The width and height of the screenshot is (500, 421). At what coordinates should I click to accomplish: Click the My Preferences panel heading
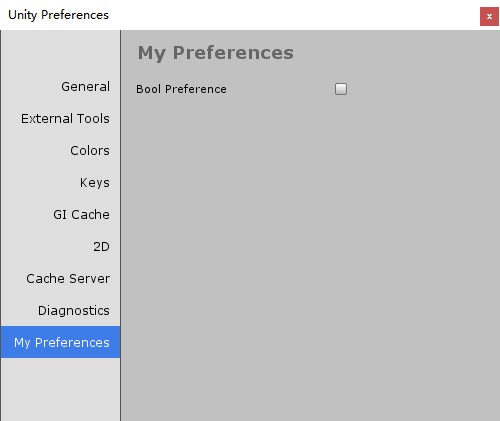[x=216, y=53]
